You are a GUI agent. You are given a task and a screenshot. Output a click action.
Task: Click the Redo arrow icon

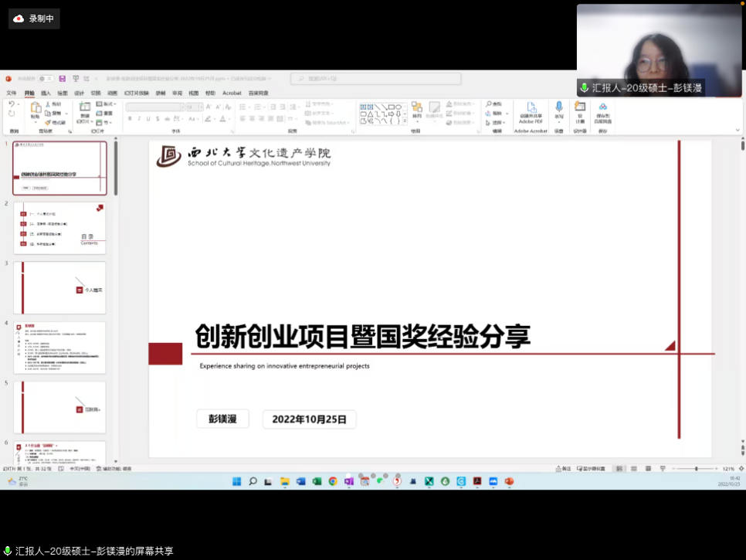coord(12,114)
